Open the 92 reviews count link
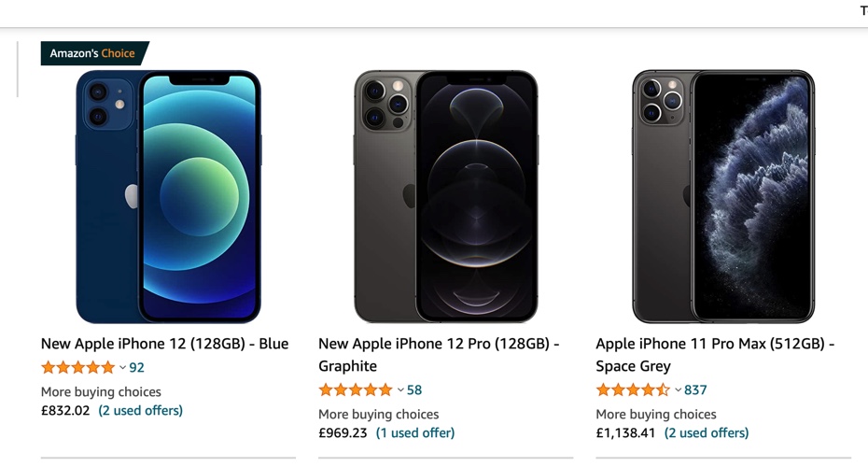Image resolution: width=868 pixels, height=467 pixels. pos(137,368)
